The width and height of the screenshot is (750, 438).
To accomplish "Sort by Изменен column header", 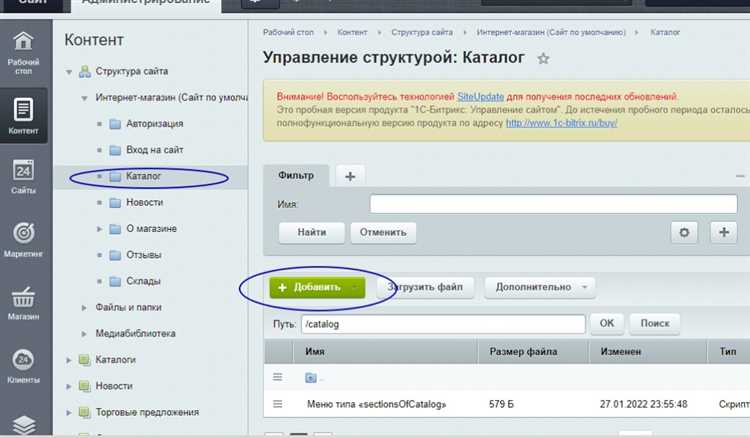I will pos(648,352).
